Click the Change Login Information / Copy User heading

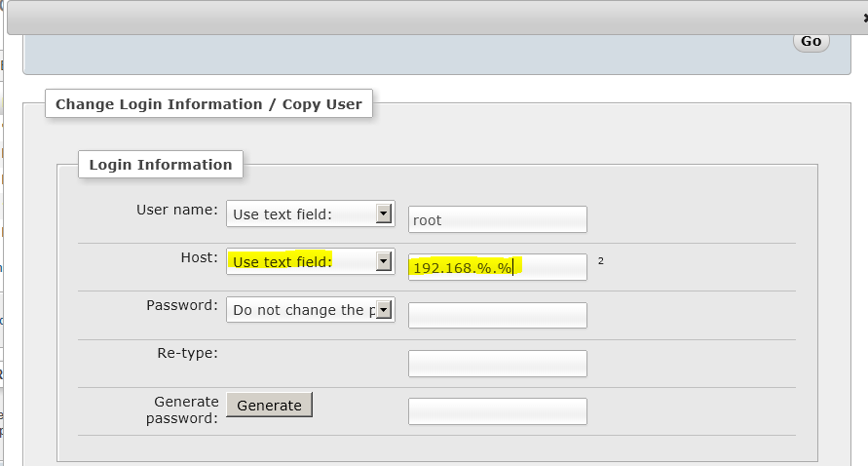point(208,104)
